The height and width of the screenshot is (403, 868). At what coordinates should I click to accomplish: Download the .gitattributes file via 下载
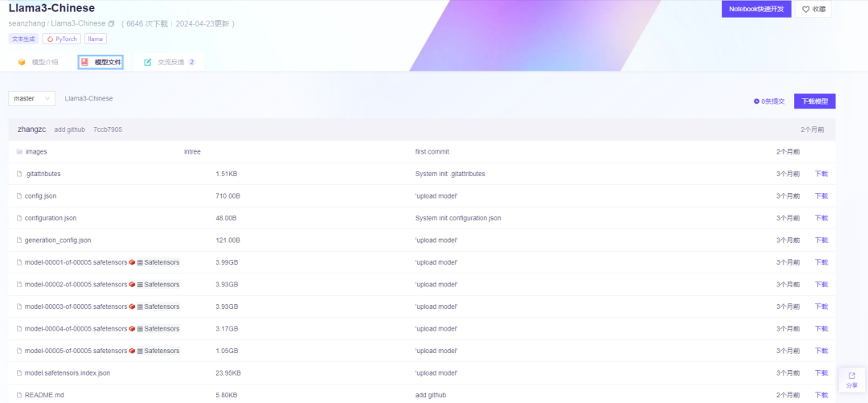(x=821, y=174)
